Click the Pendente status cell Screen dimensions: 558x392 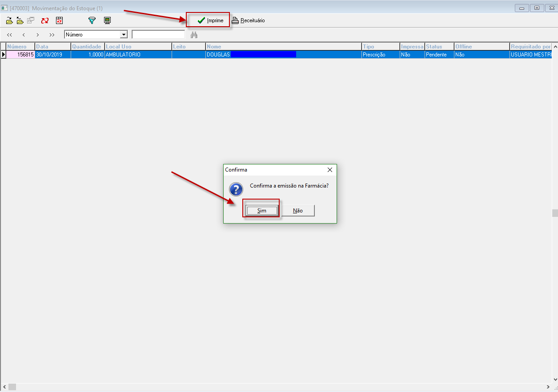tap(439, 55)
